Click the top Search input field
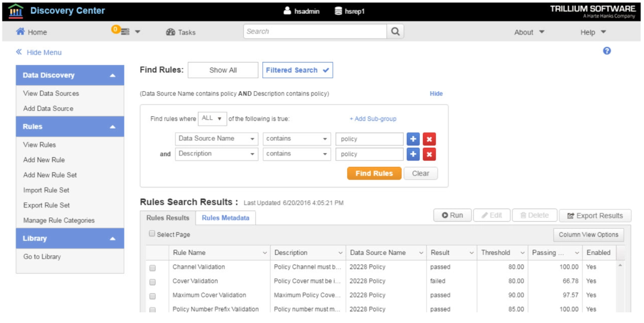 (x=315, y=32)
